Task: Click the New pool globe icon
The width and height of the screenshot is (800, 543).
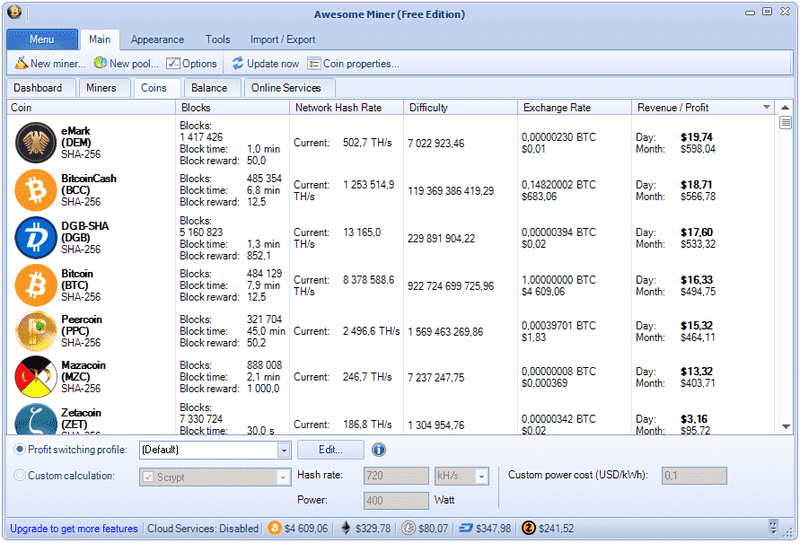Action: [x=100, y=64]
